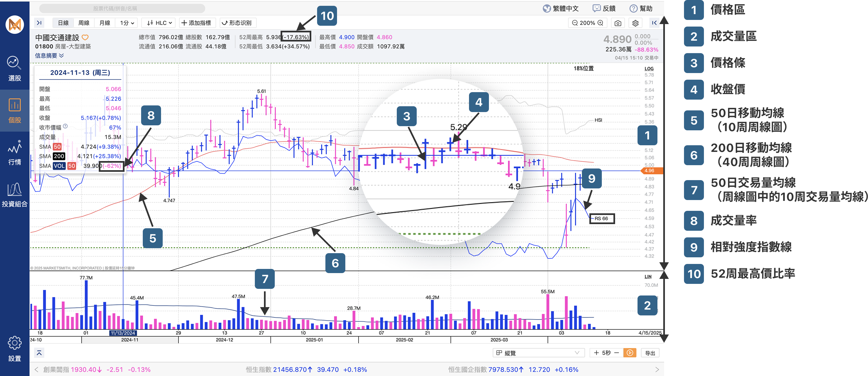
Task: Switch to the 周線 weekly chart tab
Action: click(84, 23)
